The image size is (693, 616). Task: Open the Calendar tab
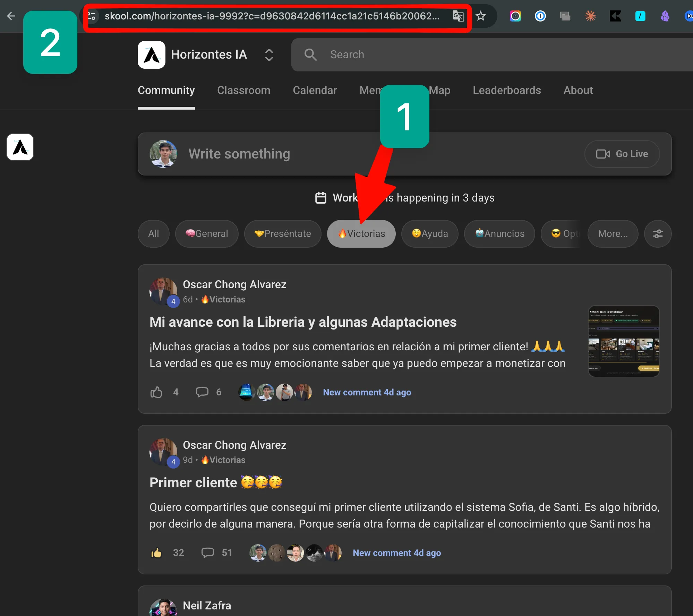coord(315,90)
